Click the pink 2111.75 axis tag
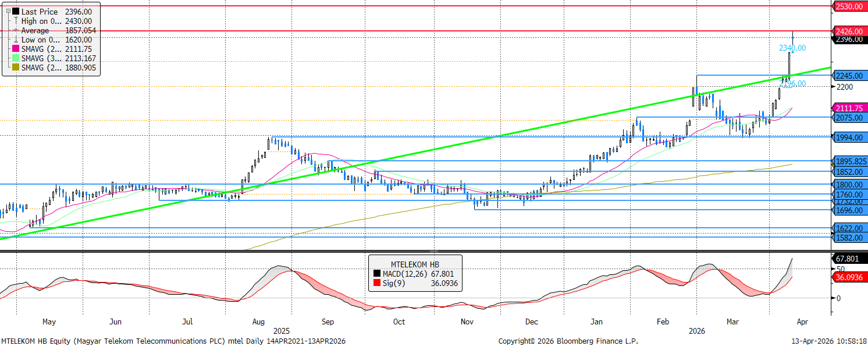Viewport: 868px width, 346px height. 849,108
